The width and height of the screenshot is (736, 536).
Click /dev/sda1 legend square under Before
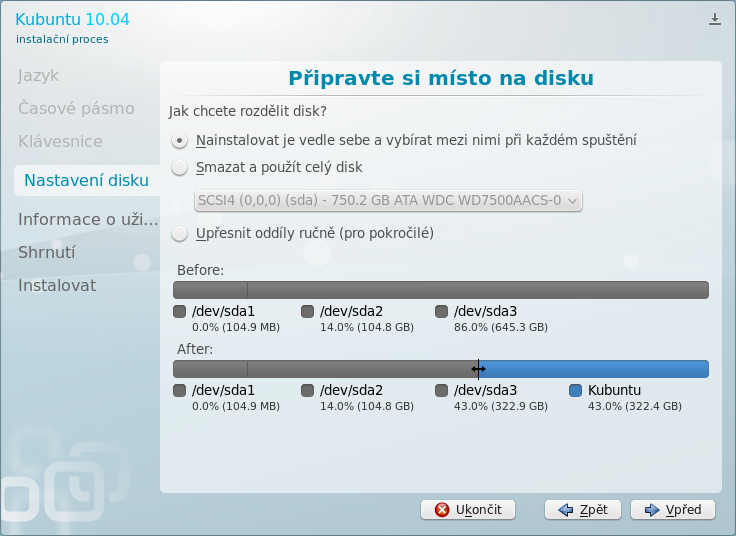point(180,312)
